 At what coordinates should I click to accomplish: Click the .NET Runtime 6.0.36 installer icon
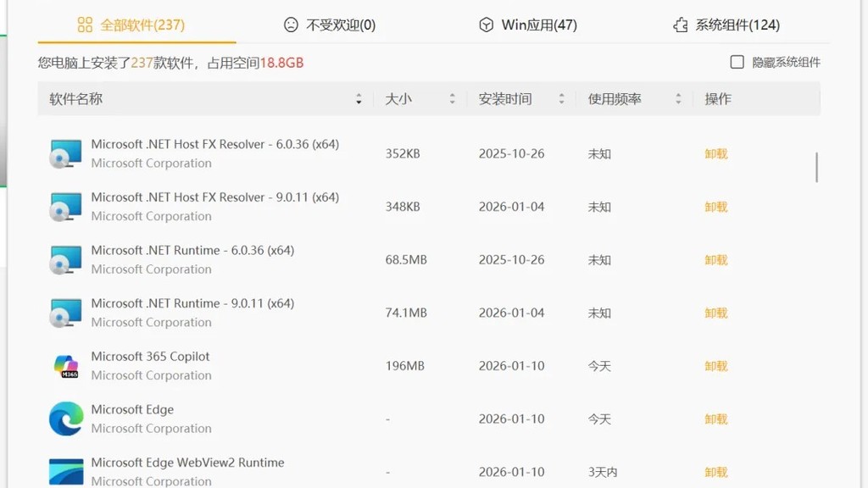[x=65, y=260]
